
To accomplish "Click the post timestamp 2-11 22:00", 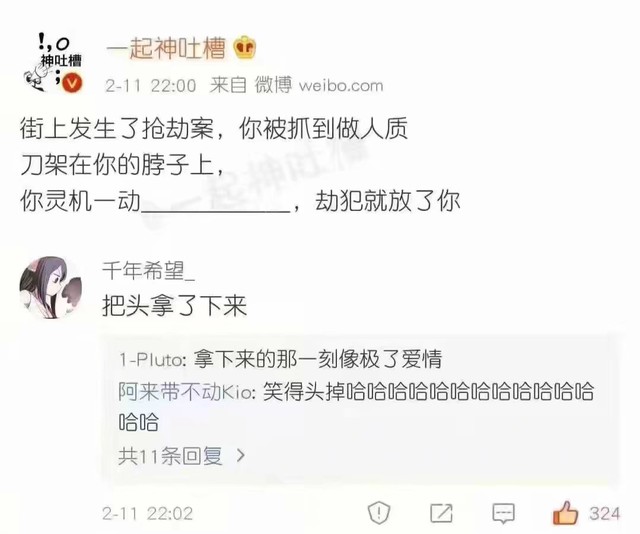I will (151, 86).
